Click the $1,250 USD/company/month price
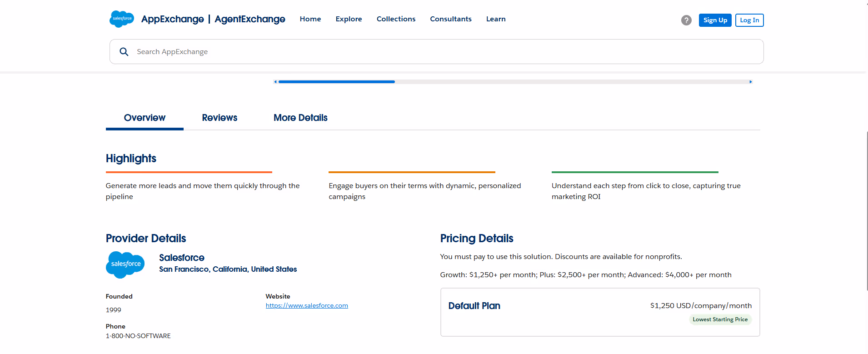The image size is (868, 354). (x=701, y=306)
